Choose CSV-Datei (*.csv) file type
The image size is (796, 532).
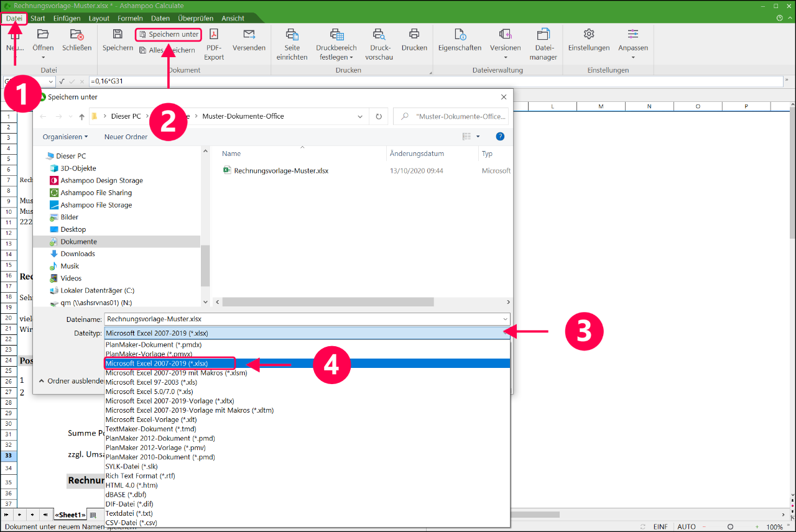(307, 523)
